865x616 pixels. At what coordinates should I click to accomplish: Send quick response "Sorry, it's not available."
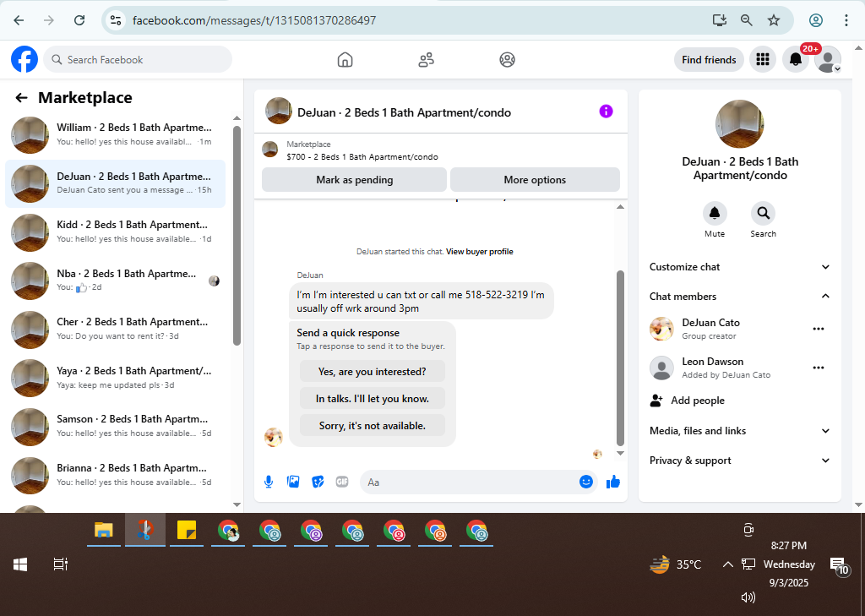(x=373, y=426)
